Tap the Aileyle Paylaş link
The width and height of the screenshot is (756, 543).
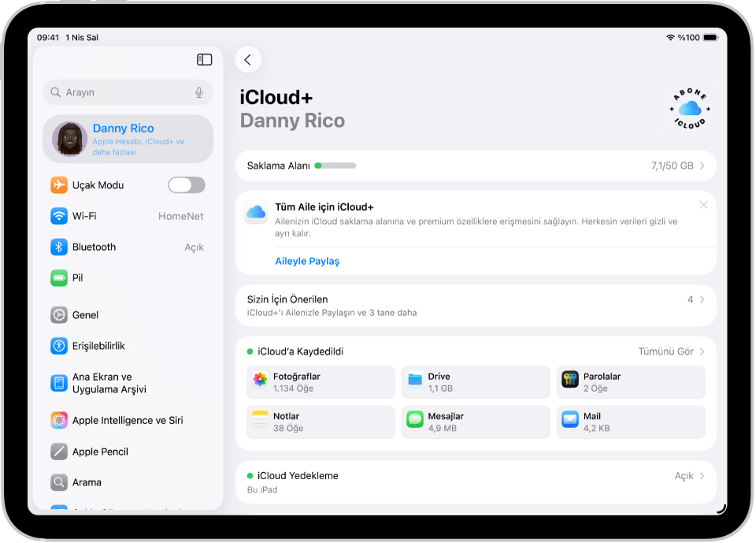(x=306, y=261)
